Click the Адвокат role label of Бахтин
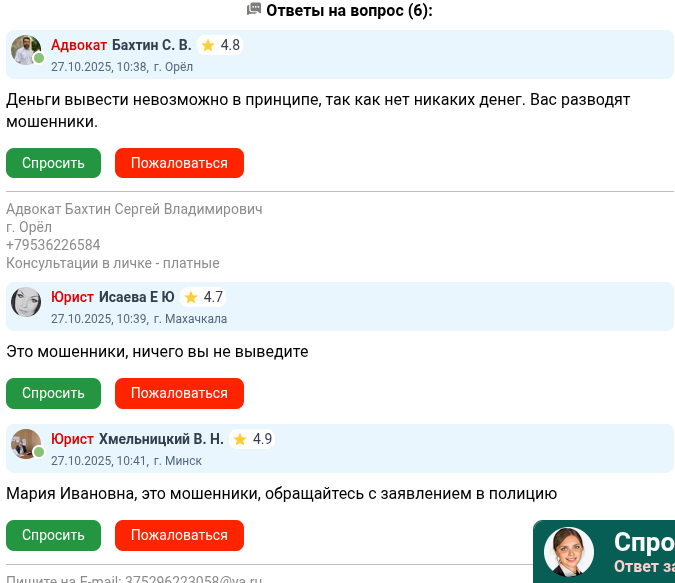This screenshot has height=583, width=675. [79, 45]
